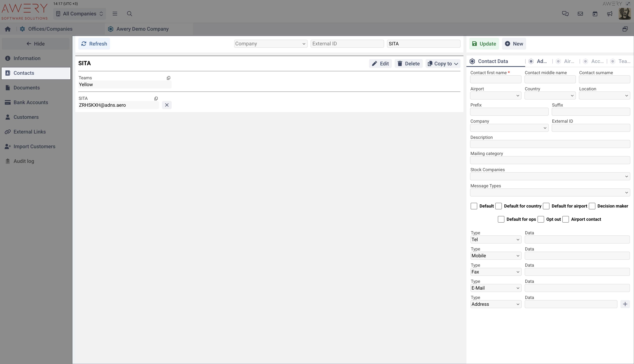The width and height of the screenshot is (634, 364).
Task: Open the search magnifier icon
Action: (x=129, y=14)
